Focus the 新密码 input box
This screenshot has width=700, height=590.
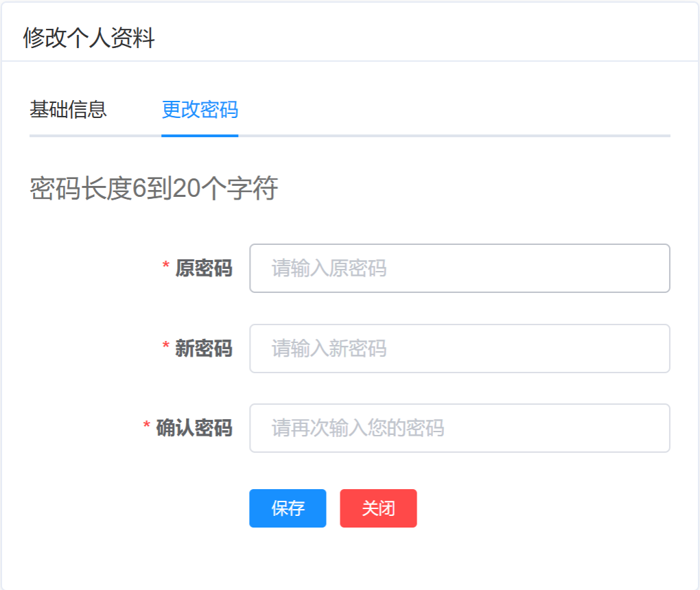[x=459, y=349]
